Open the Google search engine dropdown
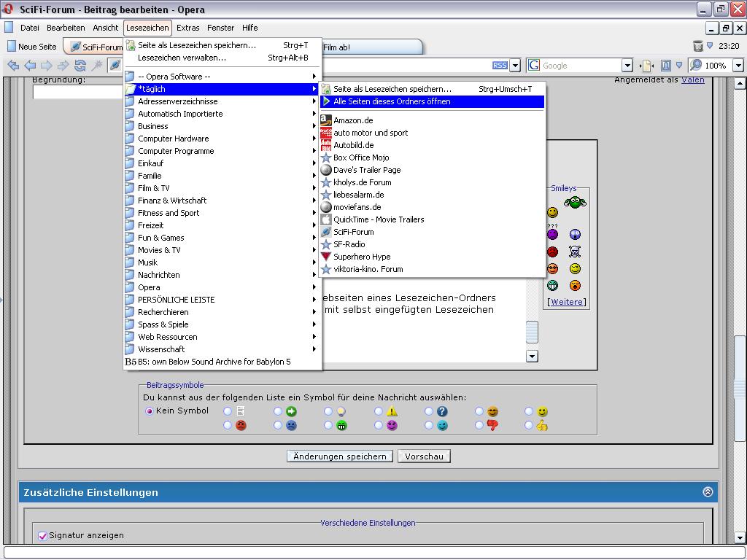Viewport: 747px width, 560px height. click(627, 66)
